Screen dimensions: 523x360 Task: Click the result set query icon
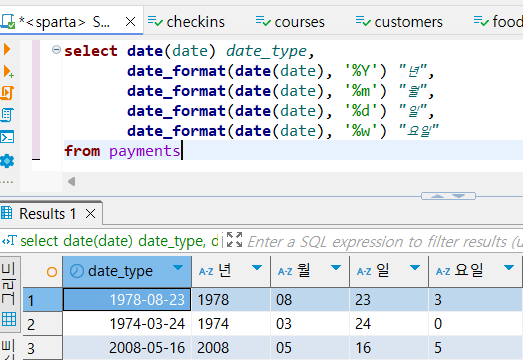[9, 240]
